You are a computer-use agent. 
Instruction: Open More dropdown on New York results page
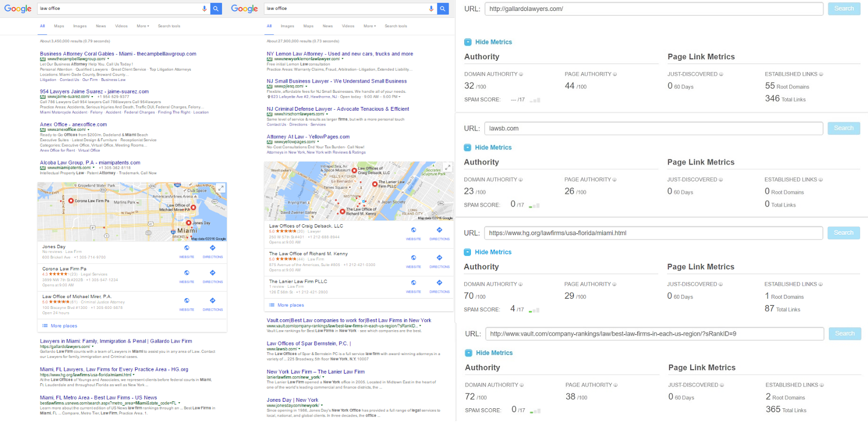click(x=369, y=26)
